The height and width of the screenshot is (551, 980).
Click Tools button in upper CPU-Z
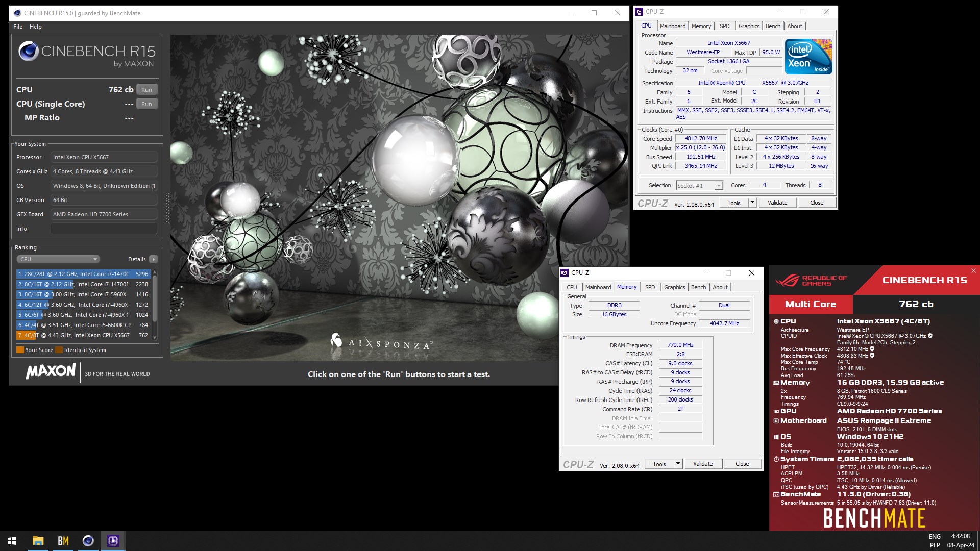tap(734, 203)
